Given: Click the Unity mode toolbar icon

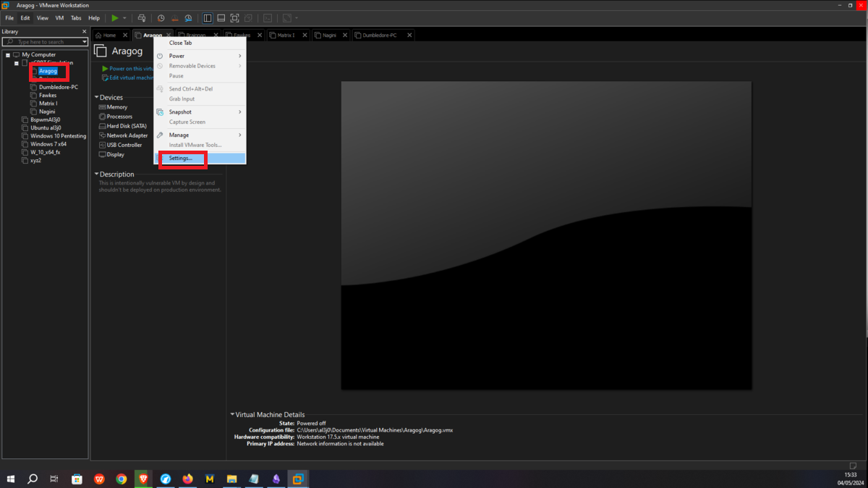Looking at the screenshot, I should 248,18.
